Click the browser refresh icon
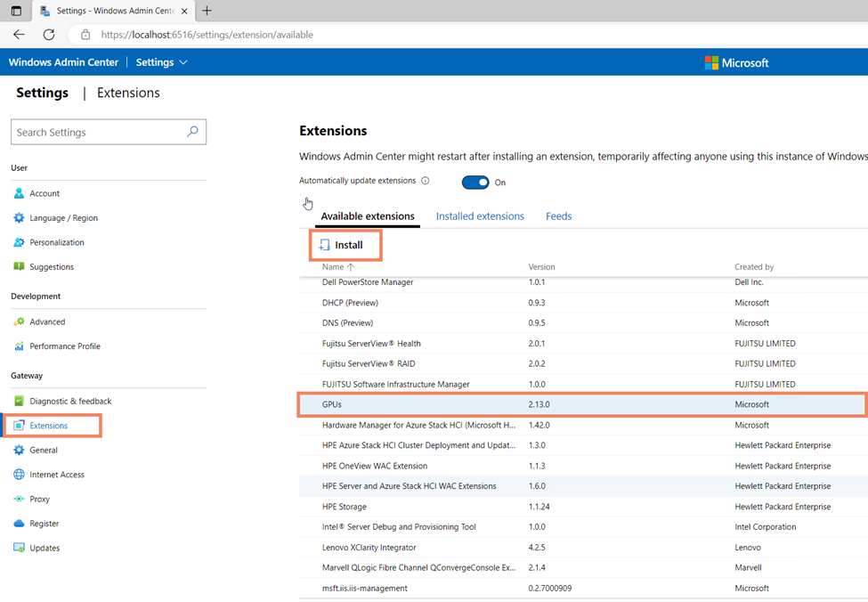The height and width of the screenshot is (602, 868). pos(49,35)
